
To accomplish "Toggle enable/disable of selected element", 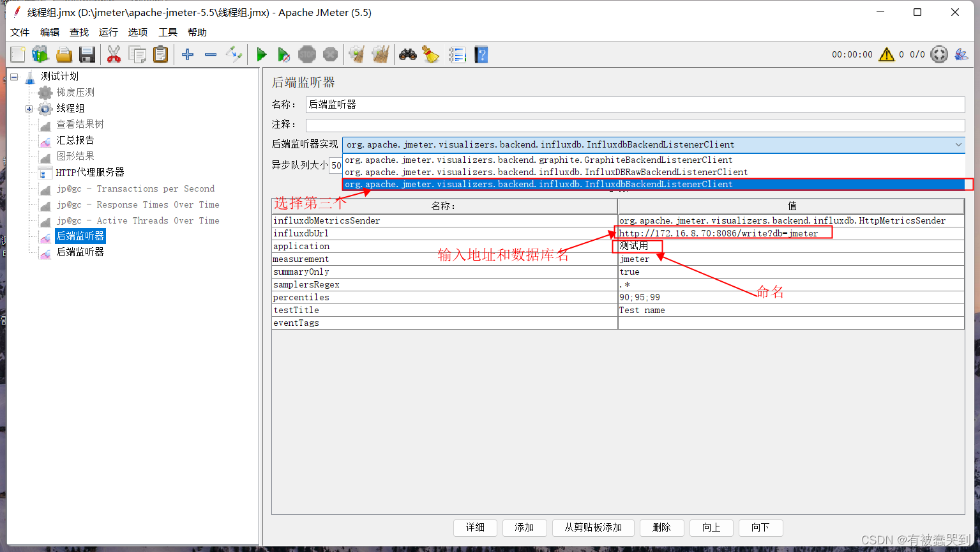I will [x=234, y=55].
